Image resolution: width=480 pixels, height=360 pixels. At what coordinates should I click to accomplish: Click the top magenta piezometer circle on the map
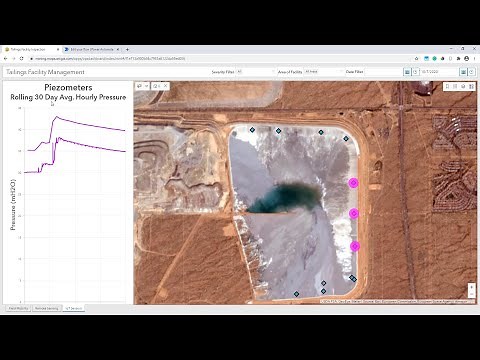pos(353,183)
